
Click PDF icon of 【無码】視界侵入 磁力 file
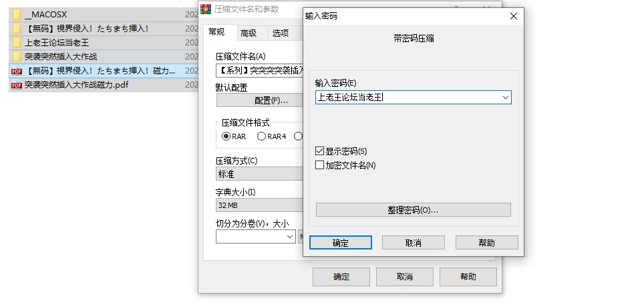coord(17,71)
